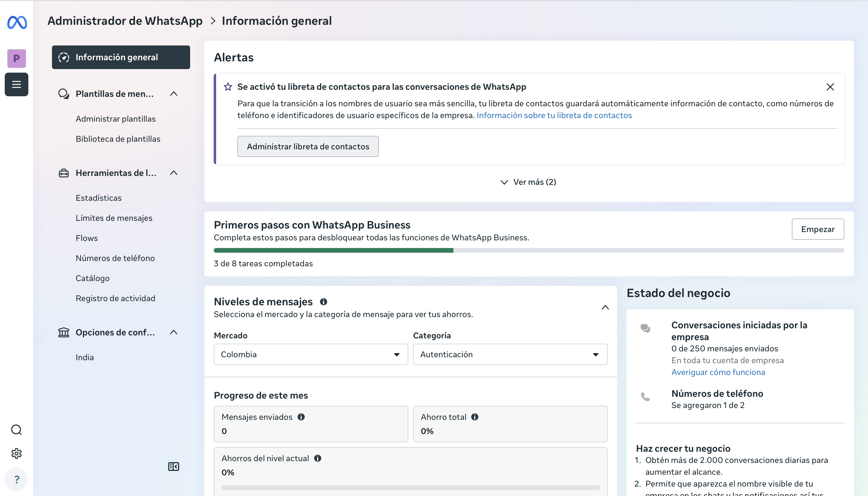
Task: Click Conversaciones iniciadas por la empresa heading
Action: tap(739, 331)
